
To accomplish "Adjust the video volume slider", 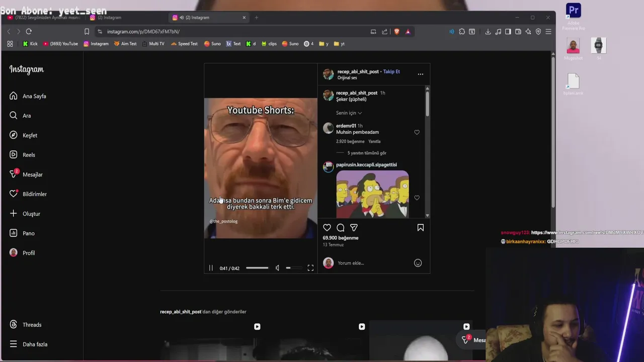I will [294, 268].
